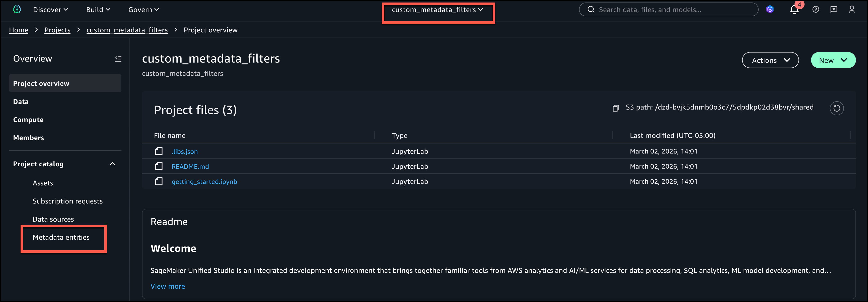
Task: Click the New button
Action: point(833,60)
